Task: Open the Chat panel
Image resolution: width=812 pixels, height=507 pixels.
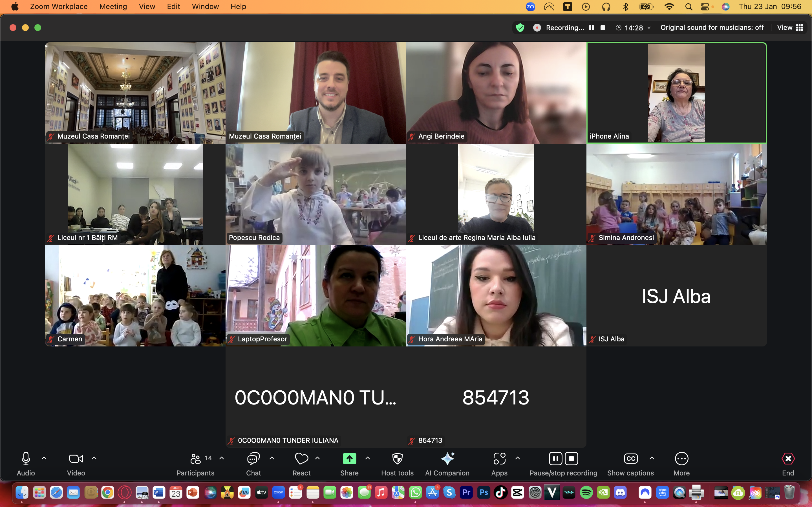Action: [253, 459]
